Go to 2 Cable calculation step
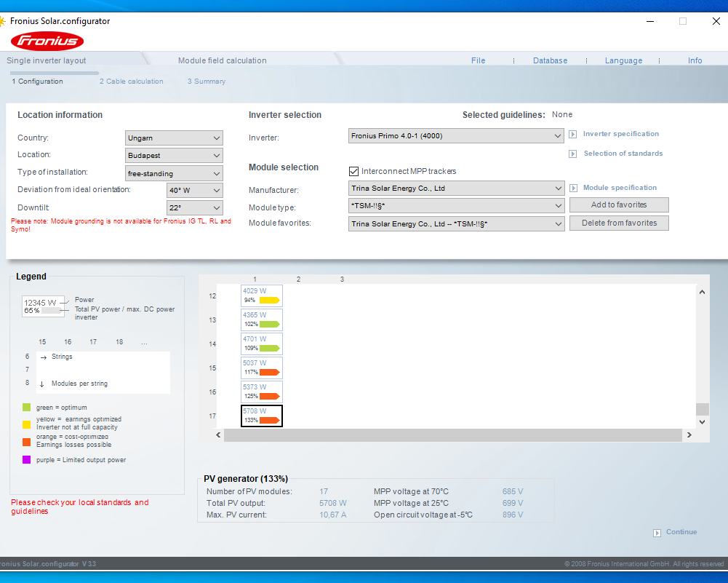The width and height of the screenshot is (728, 583). pyautogui.click(x=131, y=82)
